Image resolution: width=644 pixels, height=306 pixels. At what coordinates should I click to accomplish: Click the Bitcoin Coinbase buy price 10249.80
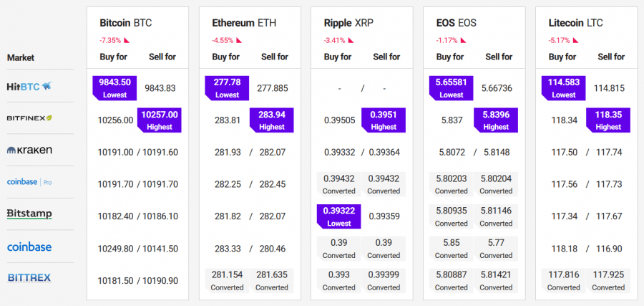[115, 249]
